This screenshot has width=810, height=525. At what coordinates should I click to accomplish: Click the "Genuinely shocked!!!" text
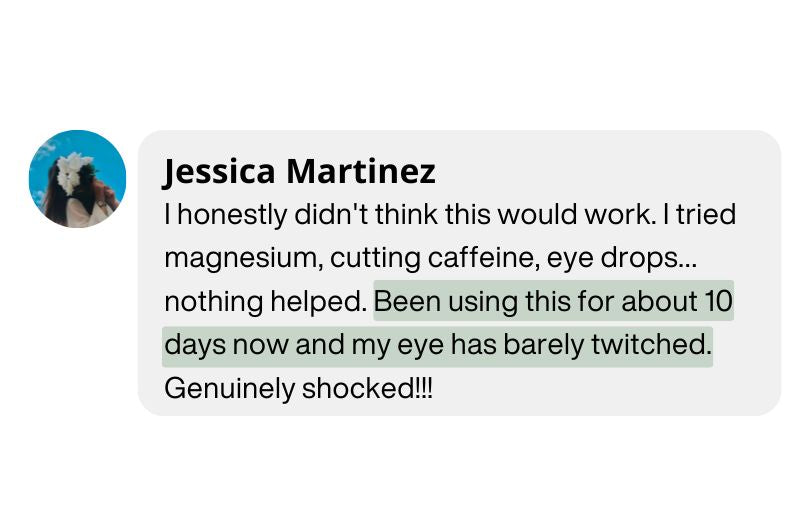tap(299, 388)
